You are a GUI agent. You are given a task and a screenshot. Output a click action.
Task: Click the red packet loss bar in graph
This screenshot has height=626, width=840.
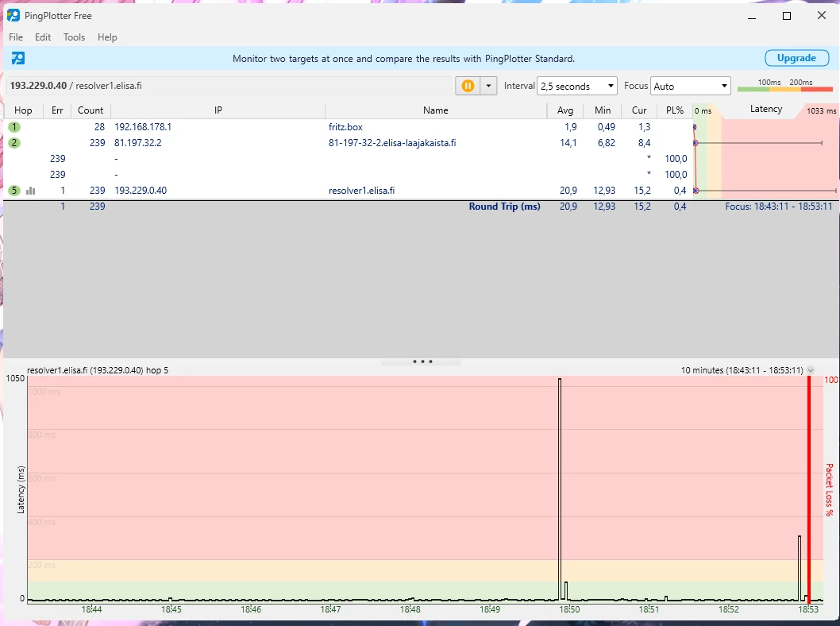point(809,489)
